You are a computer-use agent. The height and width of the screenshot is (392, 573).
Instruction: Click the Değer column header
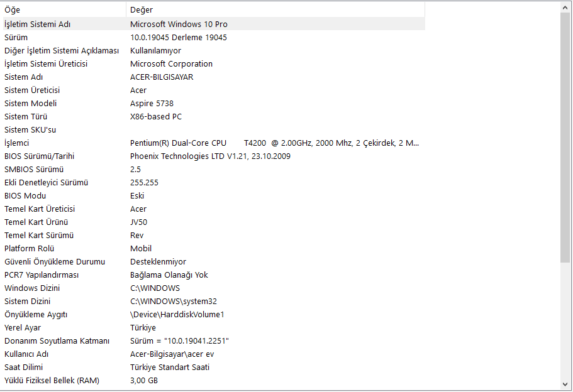pos(275,10)
